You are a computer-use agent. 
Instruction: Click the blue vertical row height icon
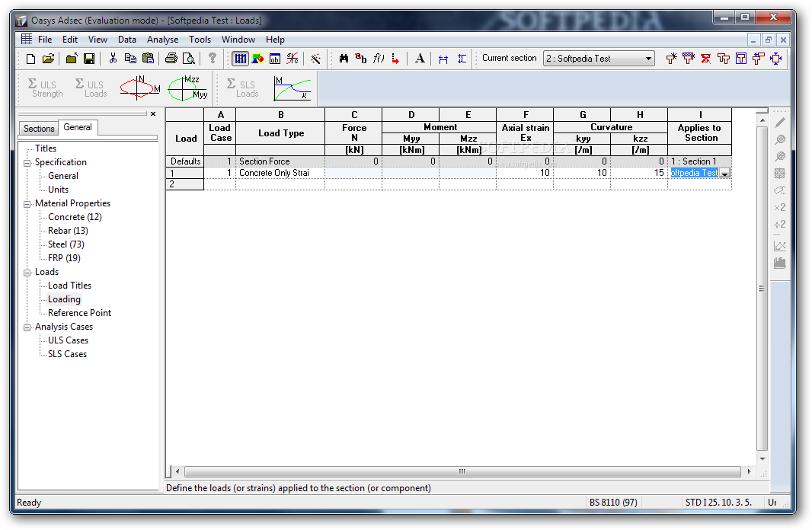point(462,59)
